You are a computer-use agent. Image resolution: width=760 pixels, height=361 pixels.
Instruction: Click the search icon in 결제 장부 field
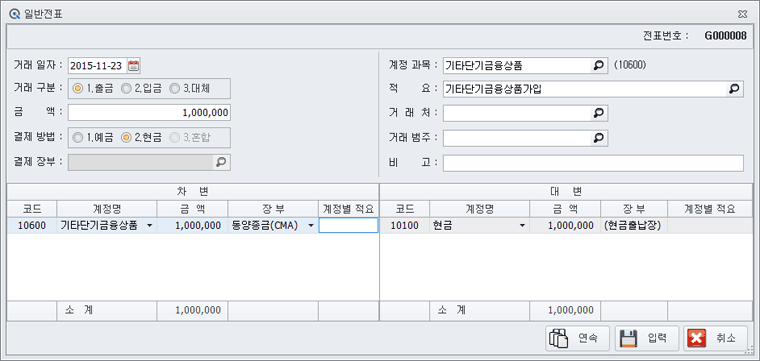(x=222, y=162)
